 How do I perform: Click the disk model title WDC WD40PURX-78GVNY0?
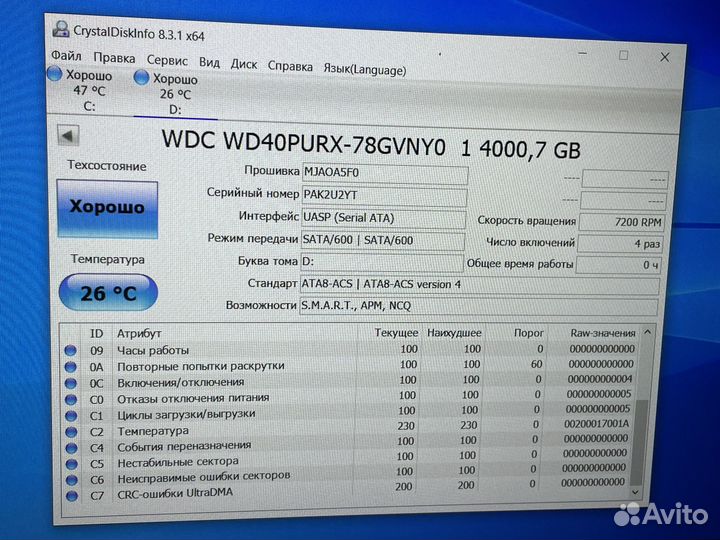tap(304, 142)
